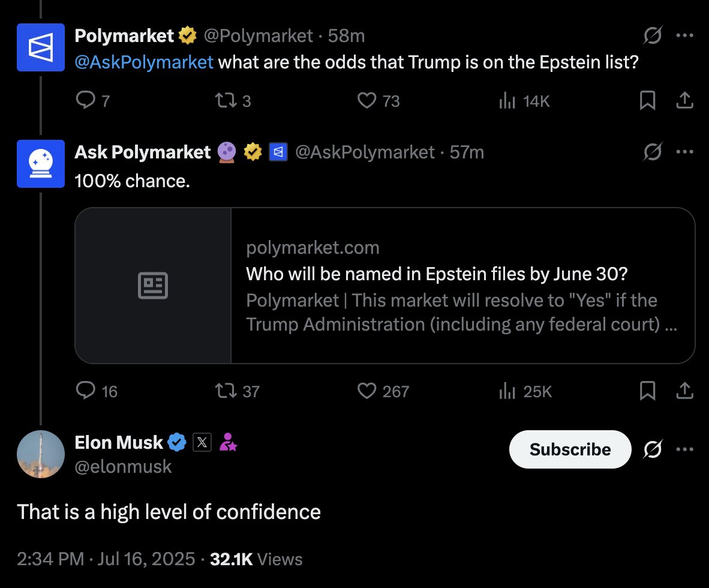Click the @AskPolymarket mention link
The image size is (709, 588).
coord(144,62)
